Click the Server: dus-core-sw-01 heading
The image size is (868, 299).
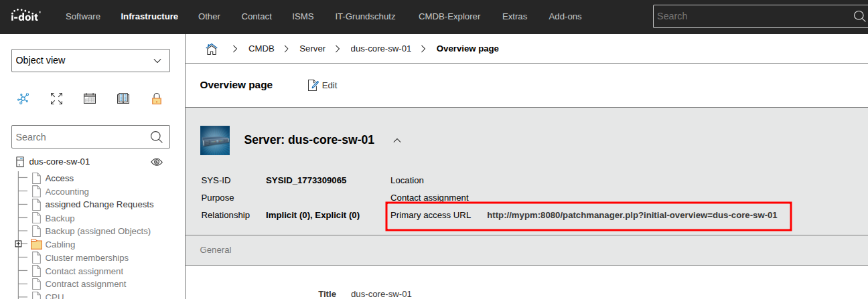(309, 140)
